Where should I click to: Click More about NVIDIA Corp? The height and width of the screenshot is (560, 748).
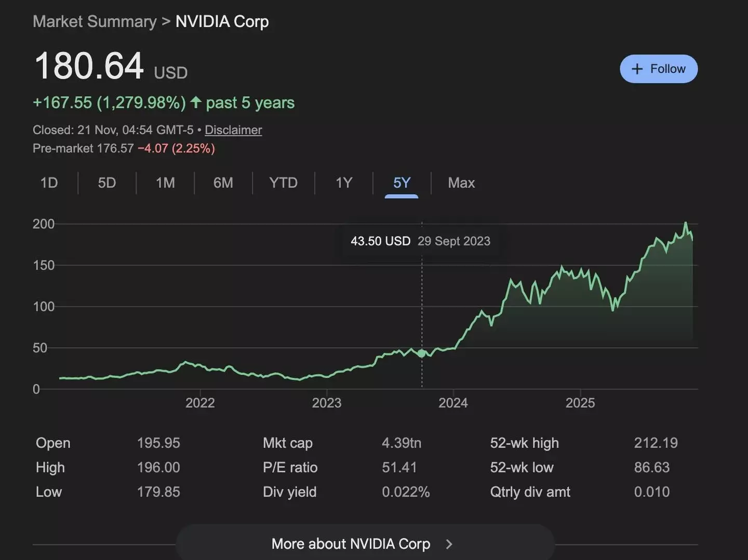(351, 544)
